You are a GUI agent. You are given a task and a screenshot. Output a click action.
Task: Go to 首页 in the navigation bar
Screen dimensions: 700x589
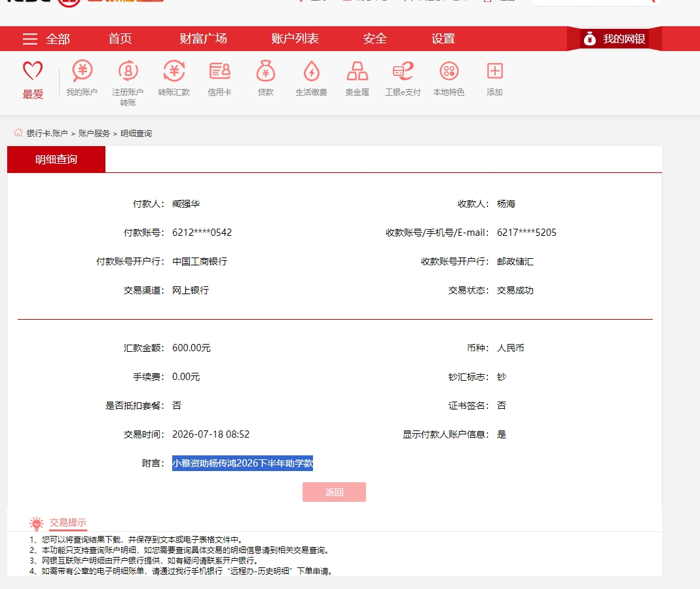pyautogui.click(x=120, y=39)
